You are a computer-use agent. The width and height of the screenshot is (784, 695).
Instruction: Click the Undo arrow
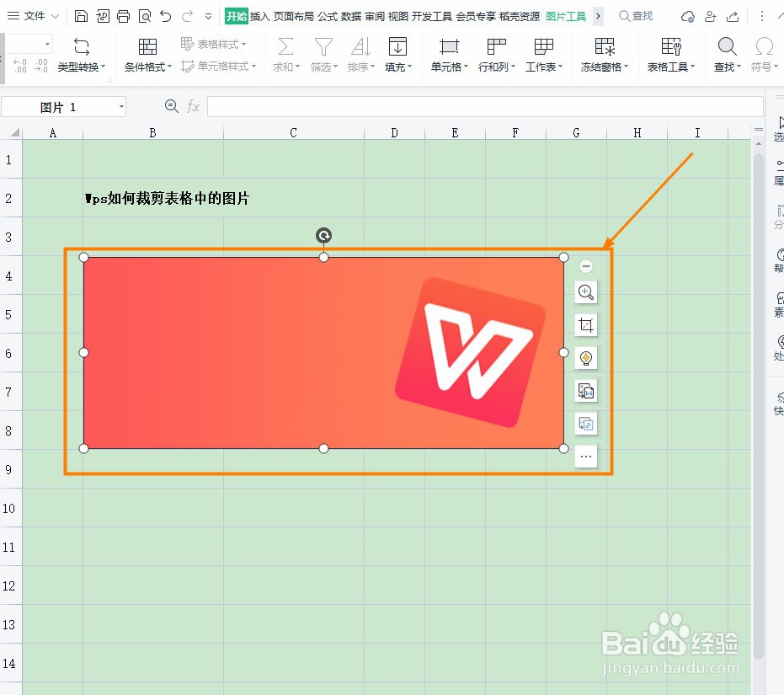point(166,16)
